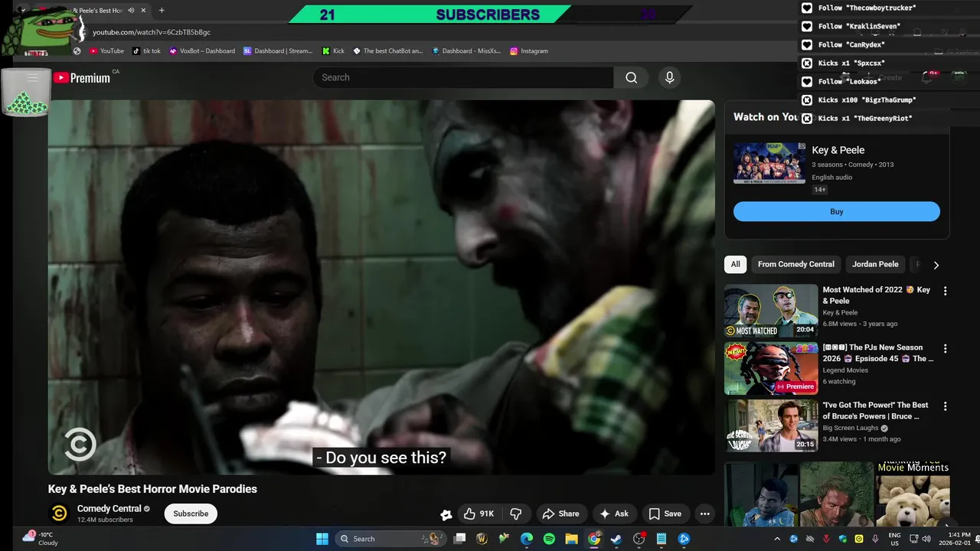Open new browser tab with plus button
The image size is (980, 551).
coord(162,11)
